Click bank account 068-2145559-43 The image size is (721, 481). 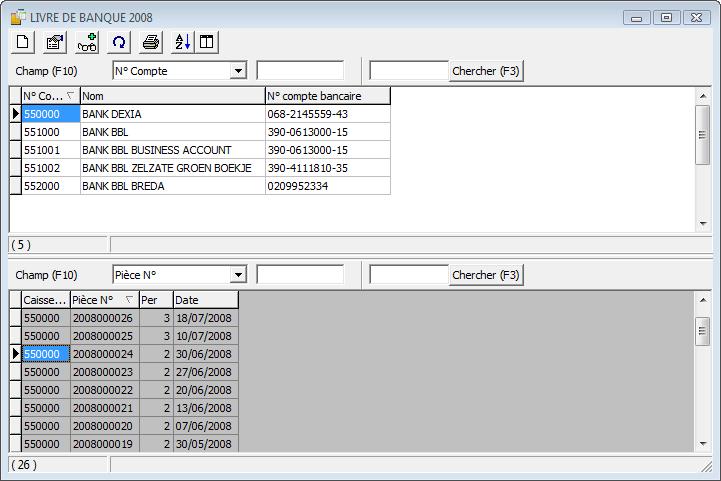coord(327,114)
